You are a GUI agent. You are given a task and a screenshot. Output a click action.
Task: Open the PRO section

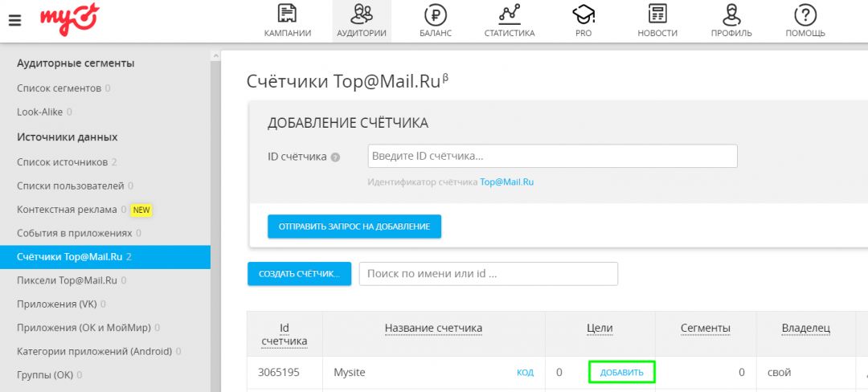tap(583, 21)
